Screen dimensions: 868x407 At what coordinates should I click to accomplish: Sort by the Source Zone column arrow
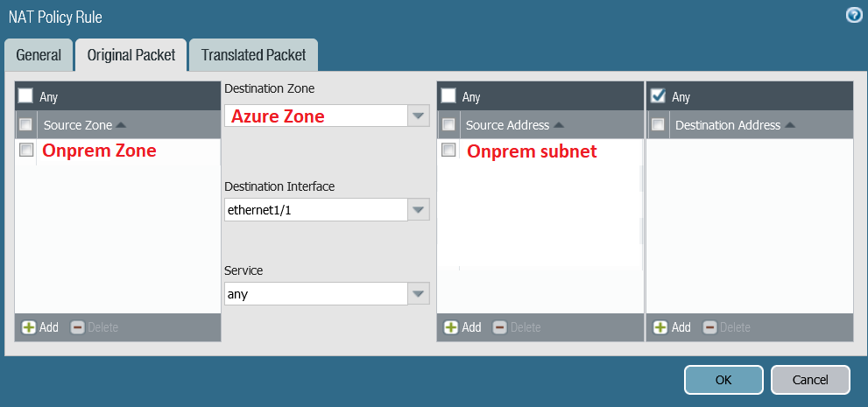pyautogui.click(x=121, y=125)
